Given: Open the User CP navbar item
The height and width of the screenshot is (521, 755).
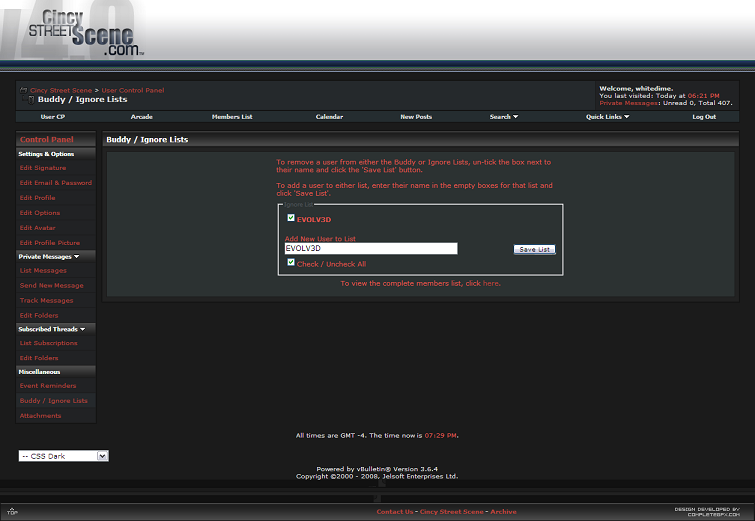Looking at the screenshot, I should click(53, 117).
